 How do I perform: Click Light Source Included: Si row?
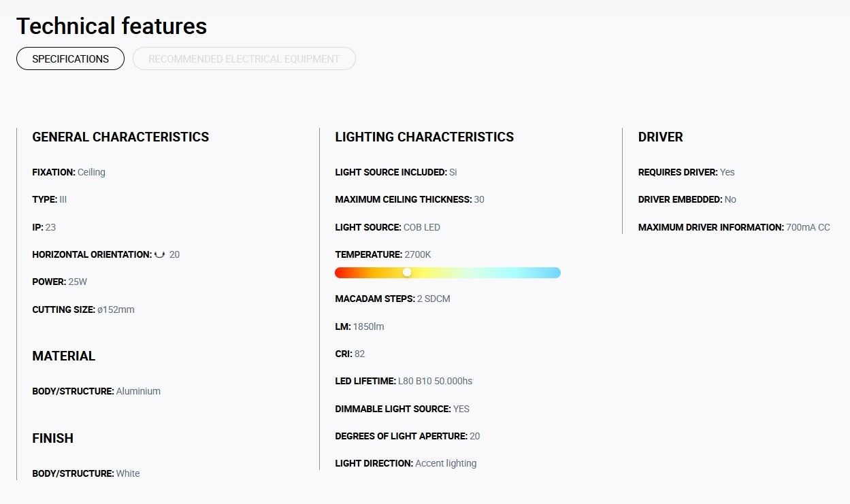tap(396, 172)
